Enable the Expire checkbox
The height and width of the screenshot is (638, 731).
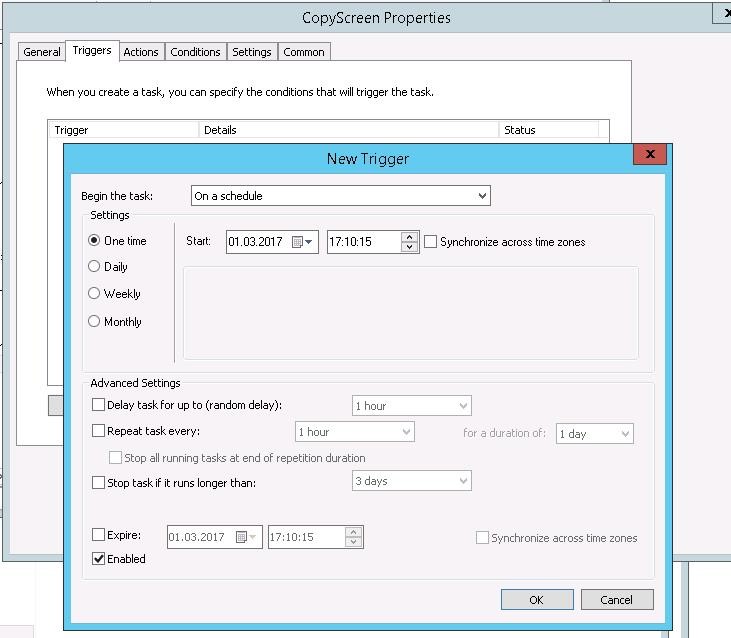98,536
